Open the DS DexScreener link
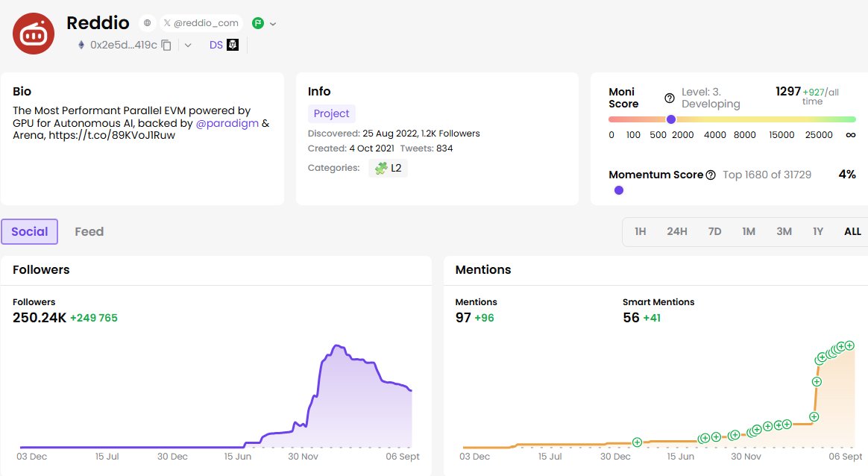Screen dimensions: 868x476 tap(216, 45)
